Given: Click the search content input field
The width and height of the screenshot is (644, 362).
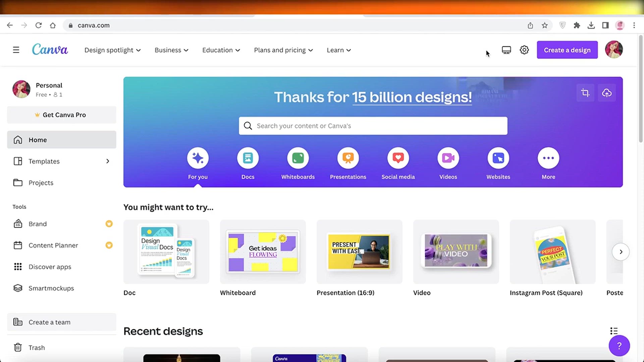Looking at the screenshot, I should [x=373, y=126].
